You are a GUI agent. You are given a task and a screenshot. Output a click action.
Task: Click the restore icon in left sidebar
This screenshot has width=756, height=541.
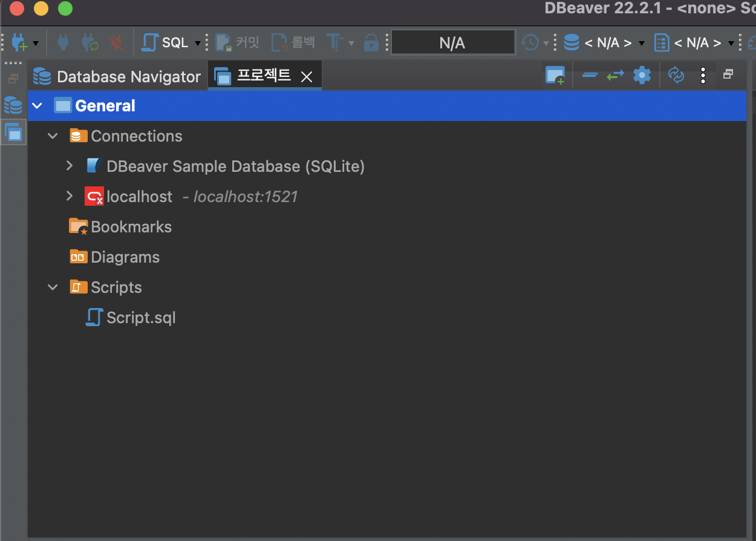click(x=13, y=79)
